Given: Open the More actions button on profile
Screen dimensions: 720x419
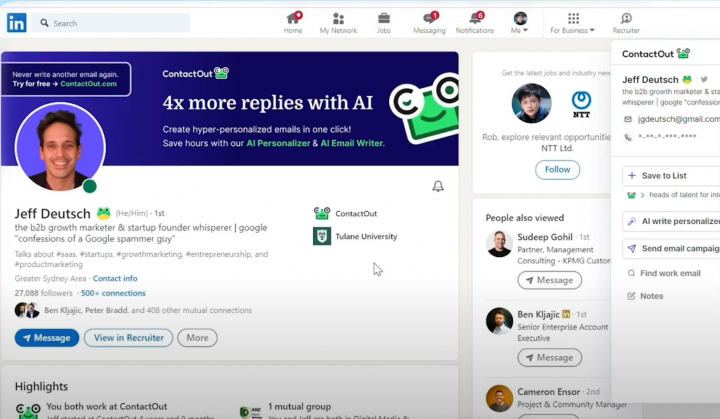Looking at the screenshot, I should pyautogui.click(x=197, y=338).
